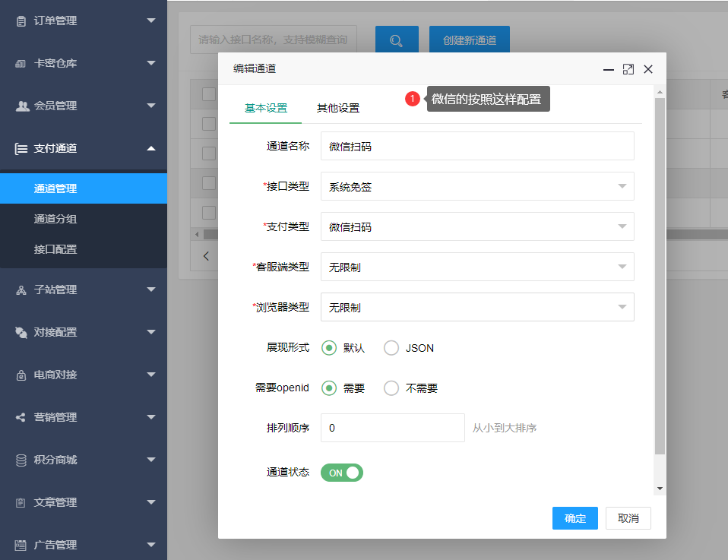Go to previous page arrow in table
Screen dimensions: 728x560
(x=206, y=256)
